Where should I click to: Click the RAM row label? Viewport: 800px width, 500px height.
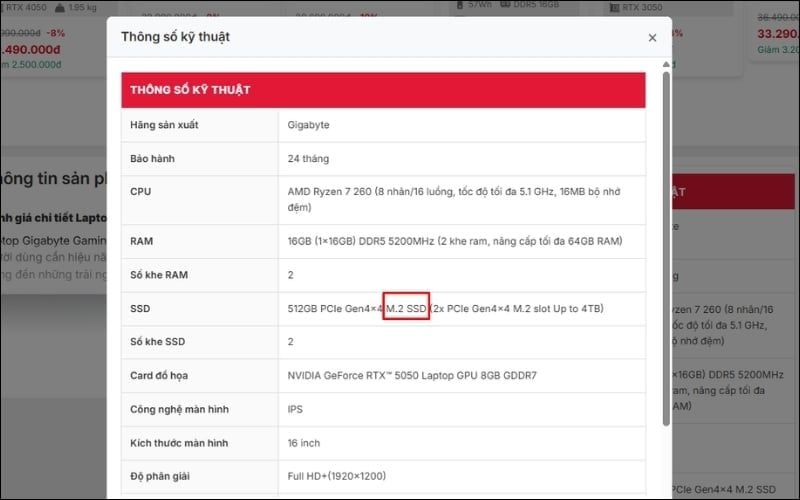[141, 241]
